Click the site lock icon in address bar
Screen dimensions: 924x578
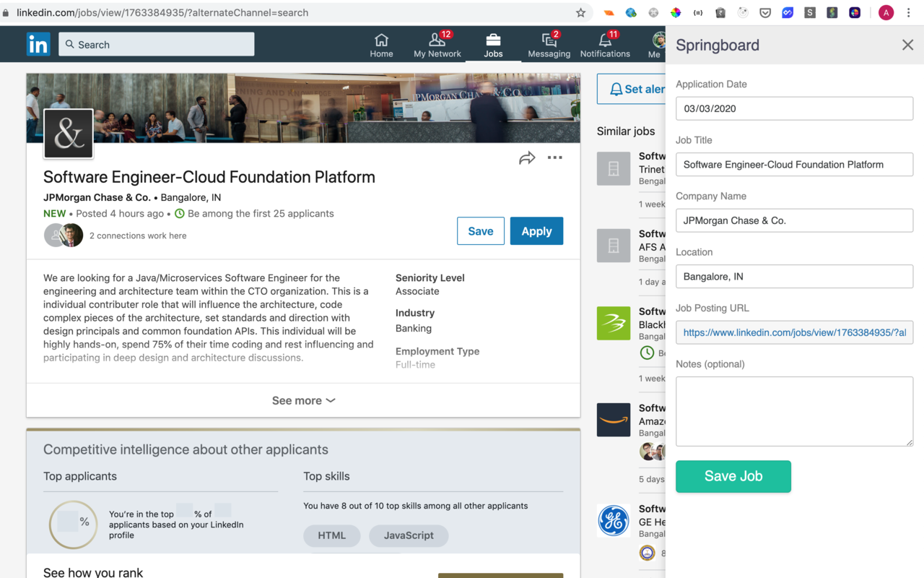[x=6, y=12]
